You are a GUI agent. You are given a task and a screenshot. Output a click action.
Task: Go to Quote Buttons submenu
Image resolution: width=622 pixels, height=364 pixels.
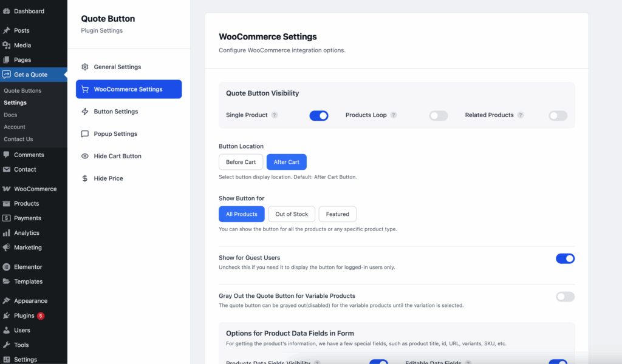pos(22,90)
